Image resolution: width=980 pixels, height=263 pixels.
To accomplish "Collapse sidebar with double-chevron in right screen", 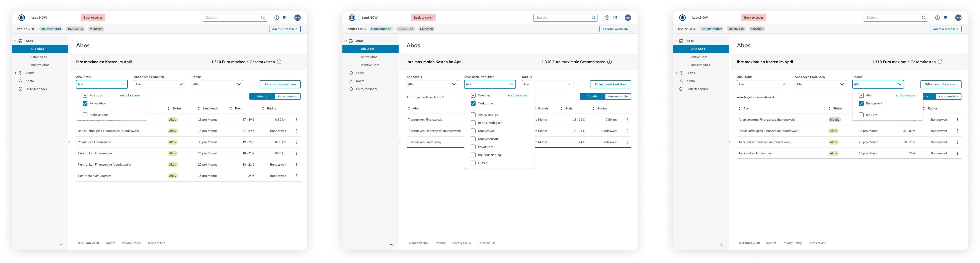I will click(x=722, y=244).
